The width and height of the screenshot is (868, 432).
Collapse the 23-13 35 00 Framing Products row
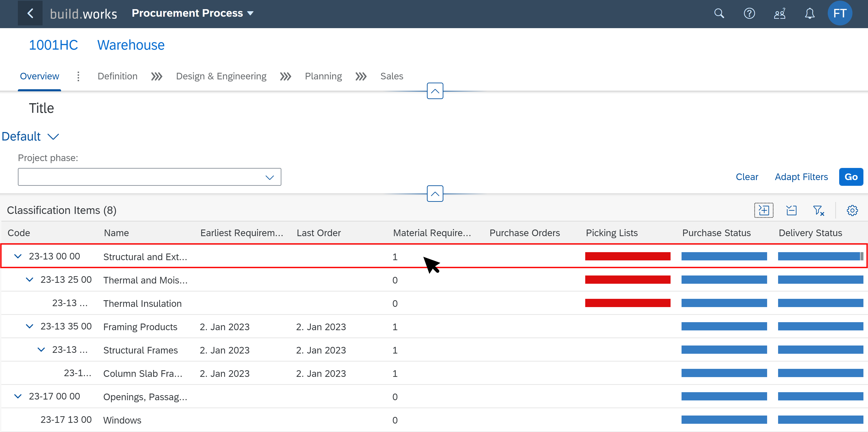point(30,327)
